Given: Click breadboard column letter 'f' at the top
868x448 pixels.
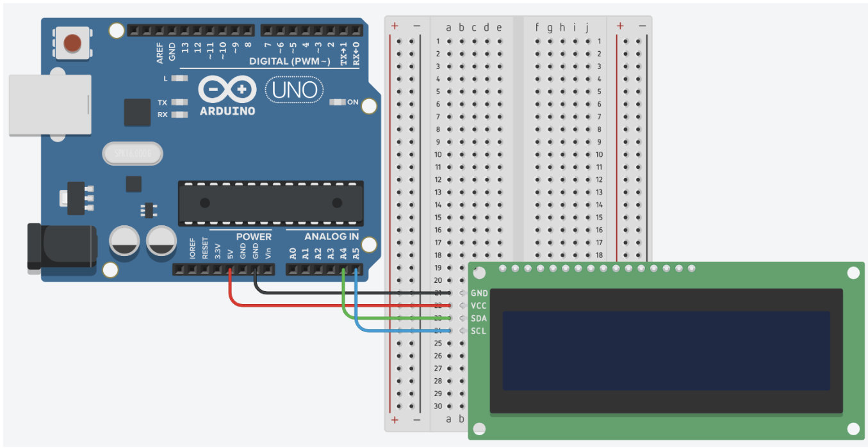Looking at the screenshot, I should [x=537, y=27].
